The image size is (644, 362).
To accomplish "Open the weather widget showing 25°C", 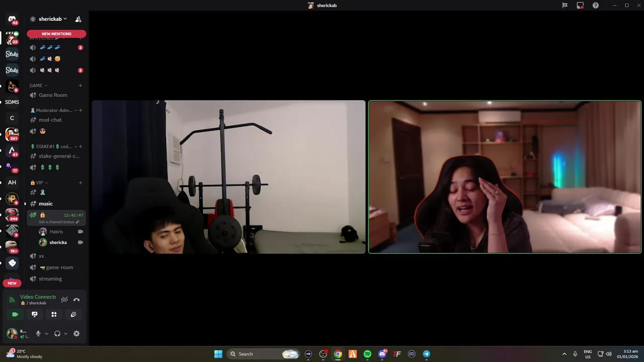I will point(24,354).
